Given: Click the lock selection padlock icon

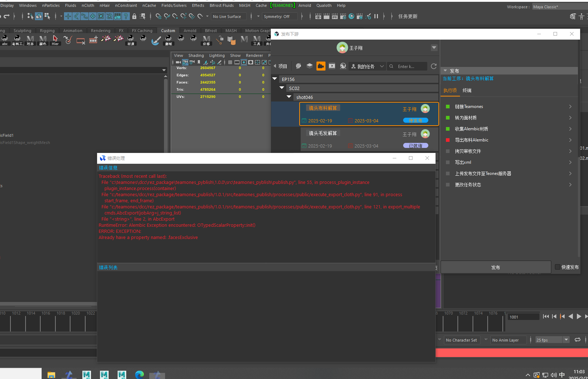Looking at the screenshot, I should 134,16.
